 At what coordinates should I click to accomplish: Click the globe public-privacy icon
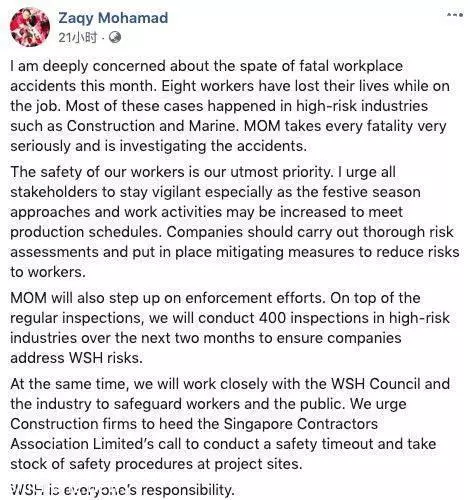click(114, 37)
